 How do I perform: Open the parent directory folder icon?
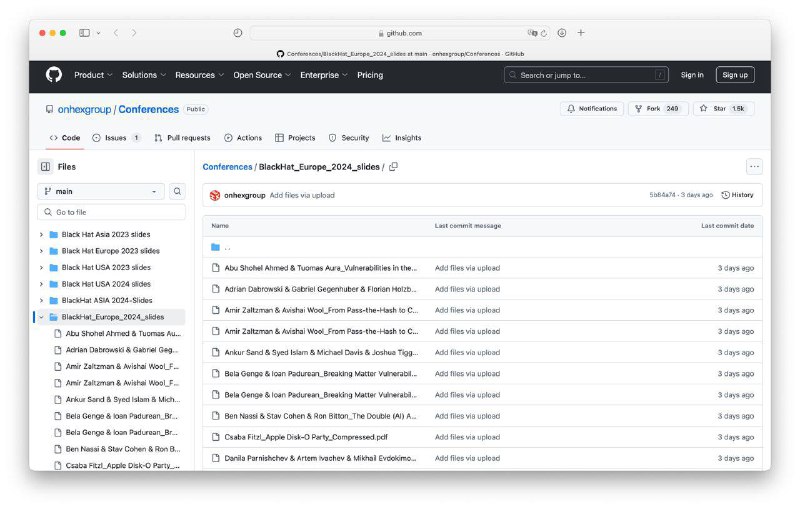(215, 247)
